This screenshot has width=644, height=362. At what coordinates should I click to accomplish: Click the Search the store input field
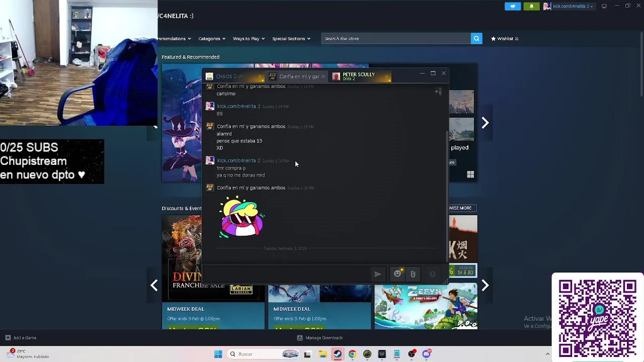(x=396, y=39)
